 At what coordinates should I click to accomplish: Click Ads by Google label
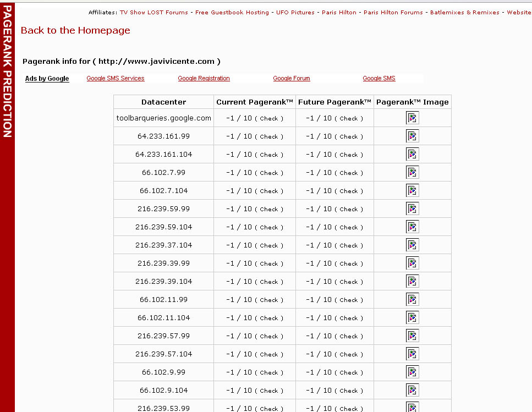47,78
